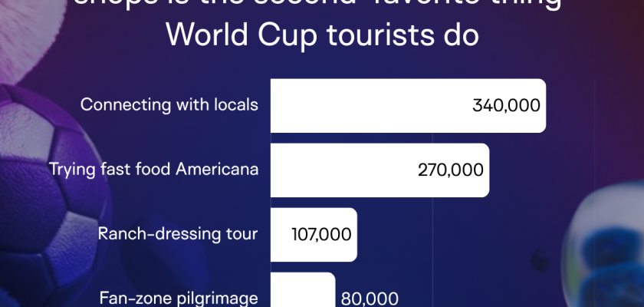Select the "Ranch-dressing tour" label

(x=178, y=234)
